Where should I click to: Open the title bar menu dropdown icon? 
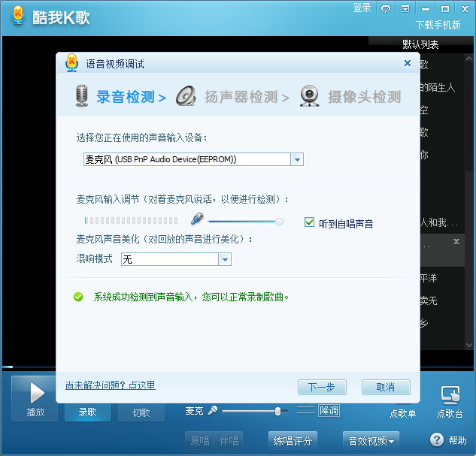[405, 9]
